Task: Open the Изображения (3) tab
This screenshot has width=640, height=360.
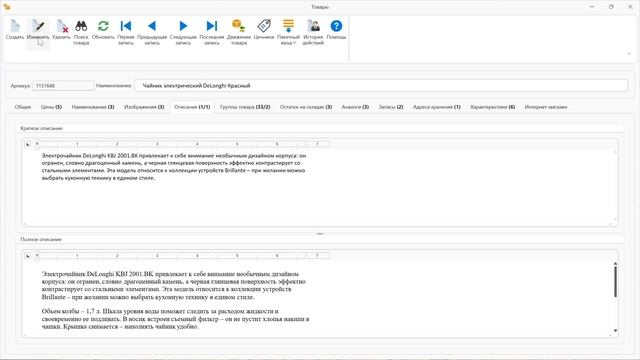Action: [x=144, y=107]
